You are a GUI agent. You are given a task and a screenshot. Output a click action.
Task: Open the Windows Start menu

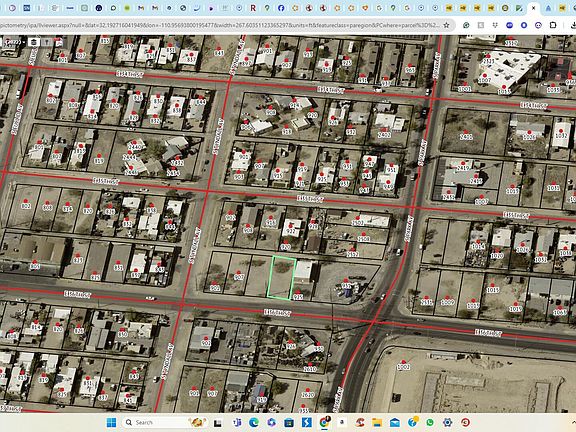[111, 422]
